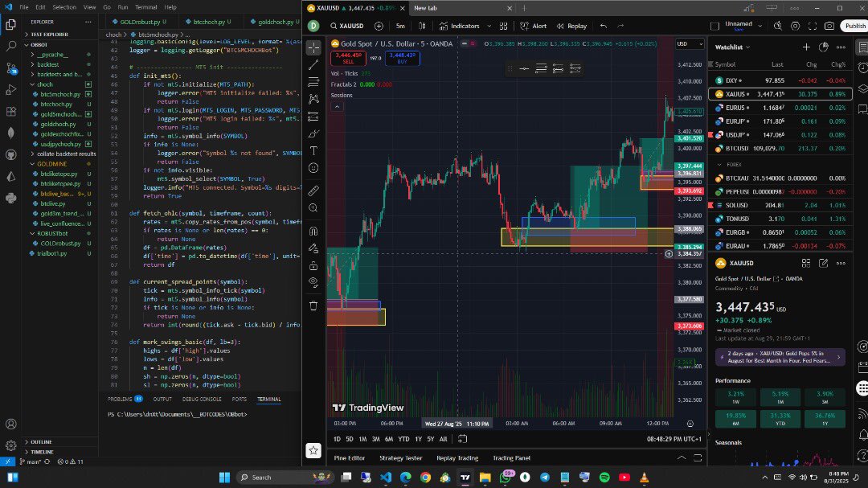The height and width of the screenshot is (488, 868).
Task: Open the VS Code Source Control view
Action: 10,68
